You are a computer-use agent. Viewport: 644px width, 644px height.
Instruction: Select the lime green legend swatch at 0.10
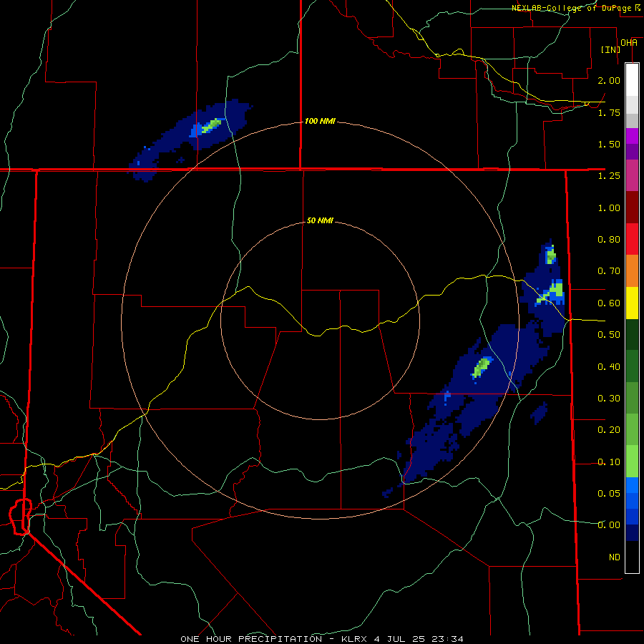coord(632,462)
